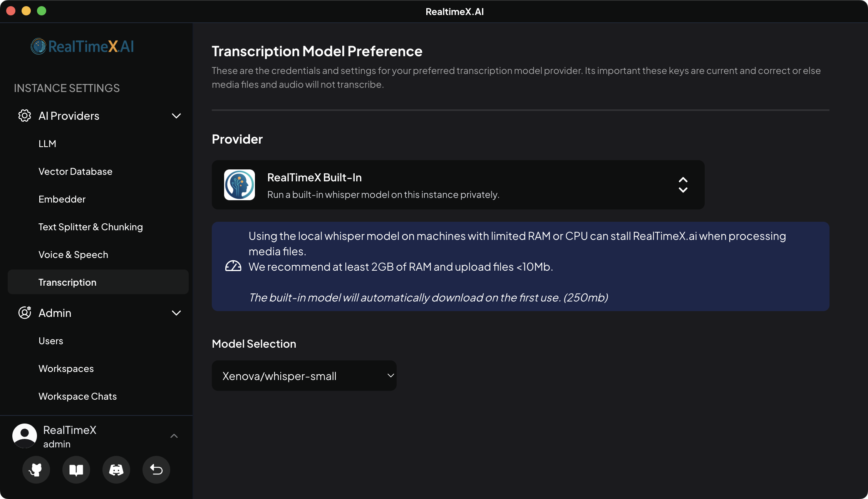Collapse the RealTimeX admin account panel
Image resolution: width=868 pixels, height=499 pixels.
(174, 436)
